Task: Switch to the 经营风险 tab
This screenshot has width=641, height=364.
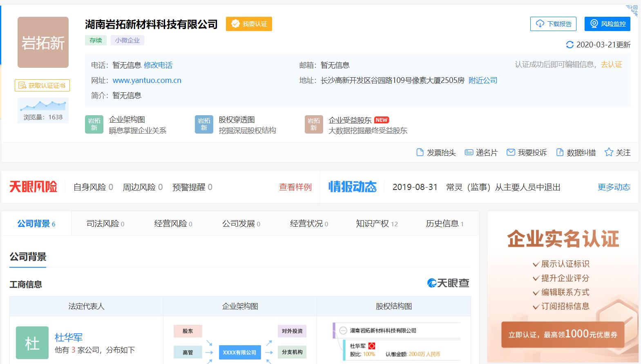Action: [x=173, y=223]
